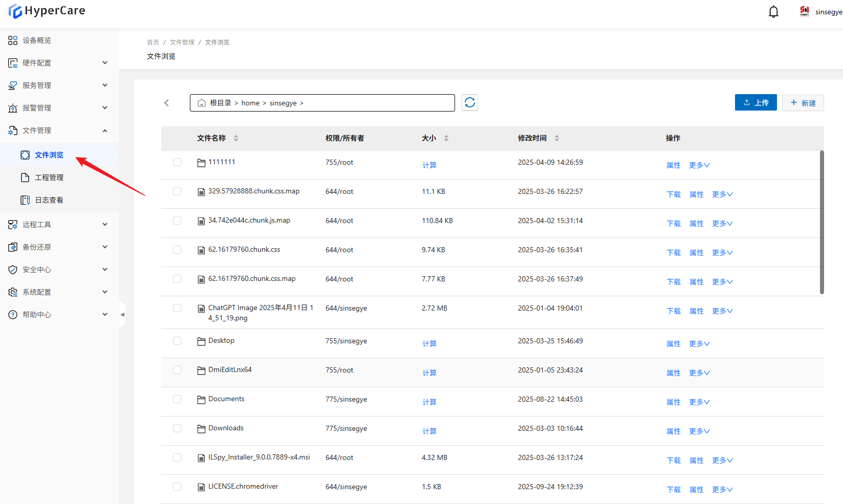Check the box for folder 1111111
Viewport: 843px width, 504px height.
tap(177, 162)
